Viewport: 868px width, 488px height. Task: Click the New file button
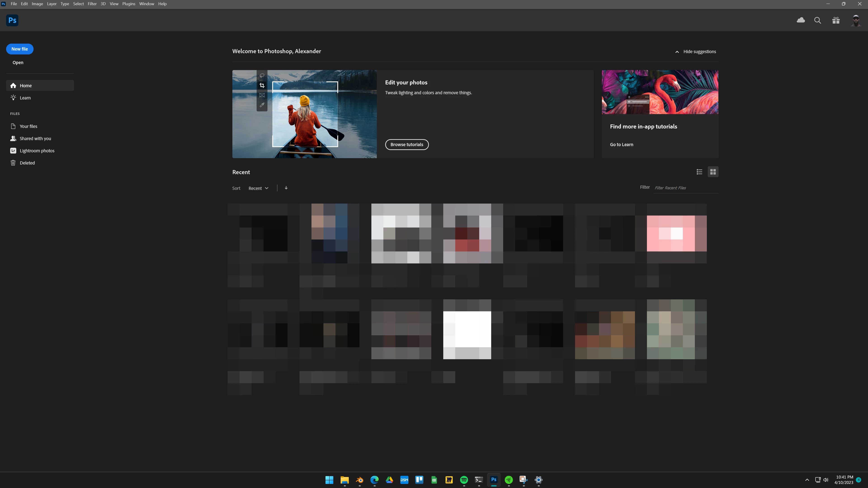(19, 49)
